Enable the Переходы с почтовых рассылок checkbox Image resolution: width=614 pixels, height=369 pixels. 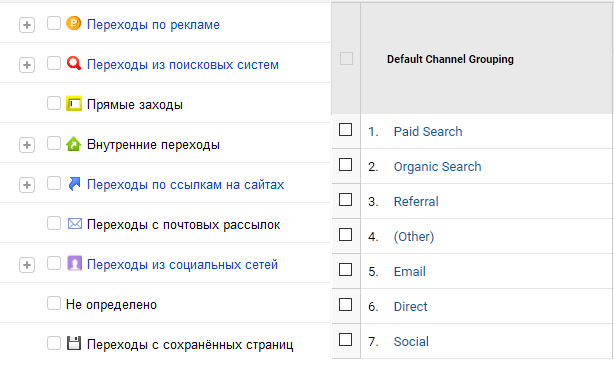coord(54,223)
